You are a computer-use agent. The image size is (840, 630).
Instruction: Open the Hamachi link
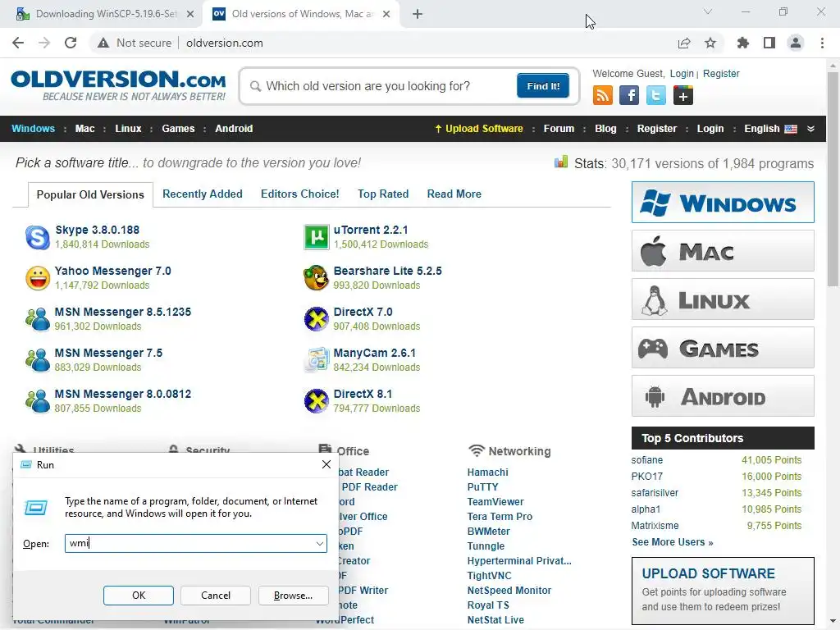487,472
